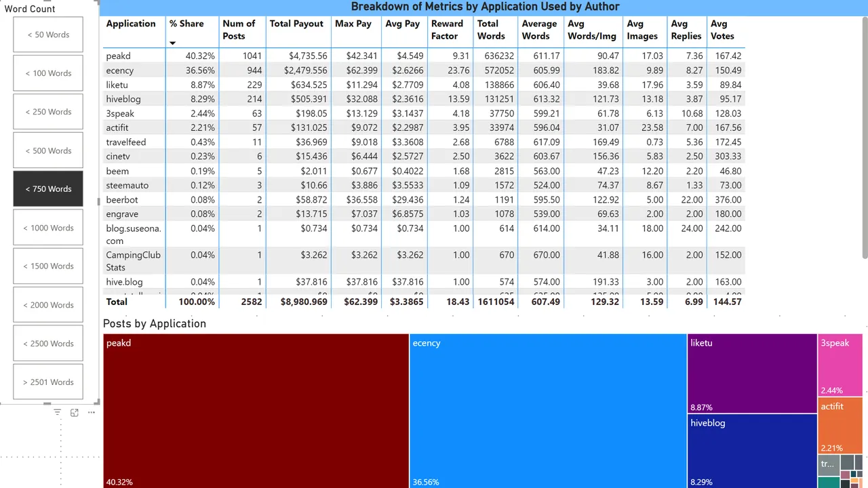Select the < 50 Words slicer button
The height and width of the screenshot is (488, 868).
coord(48,35)
